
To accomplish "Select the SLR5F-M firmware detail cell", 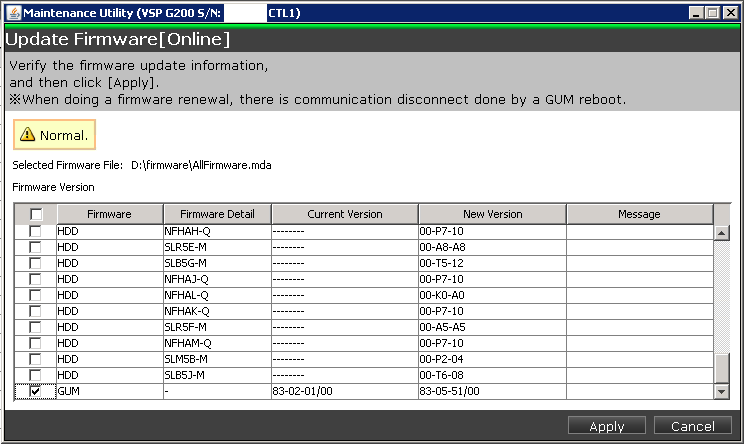I will click(217, 327).
